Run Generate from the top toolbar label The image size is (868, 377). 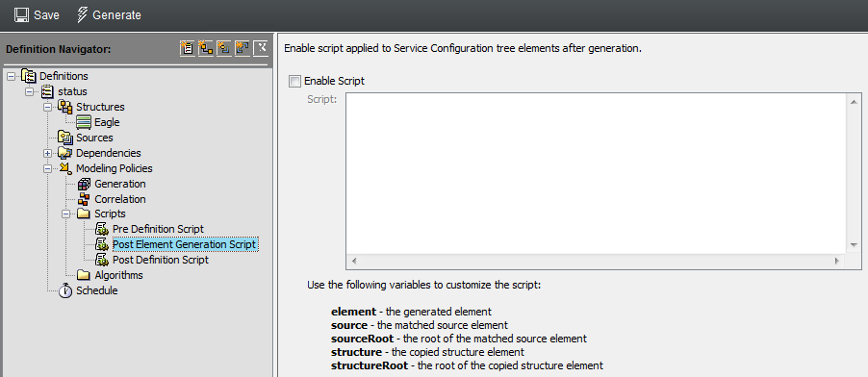click(116, 15)
